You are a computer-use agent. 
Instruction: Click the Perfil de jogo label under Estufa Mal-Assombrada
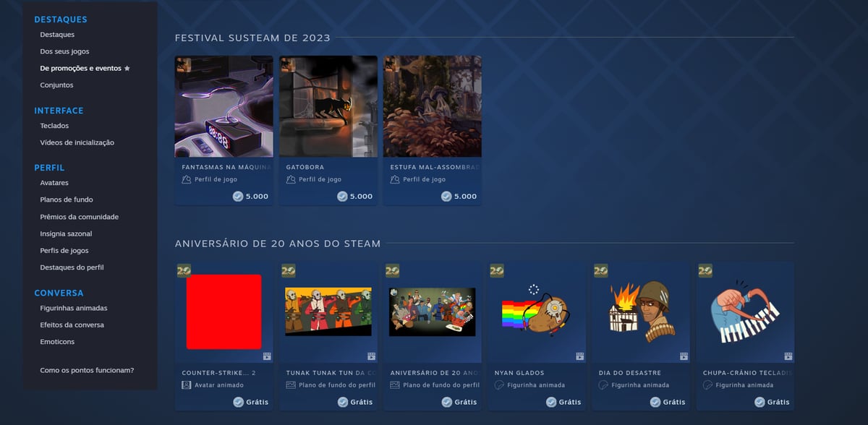[x=425, y=179]
